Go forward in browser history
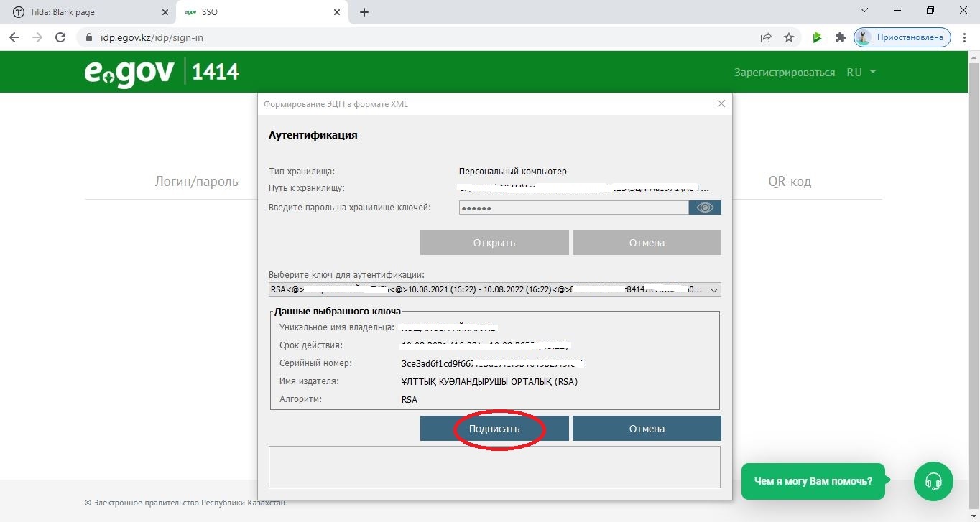 coord(37,37)
